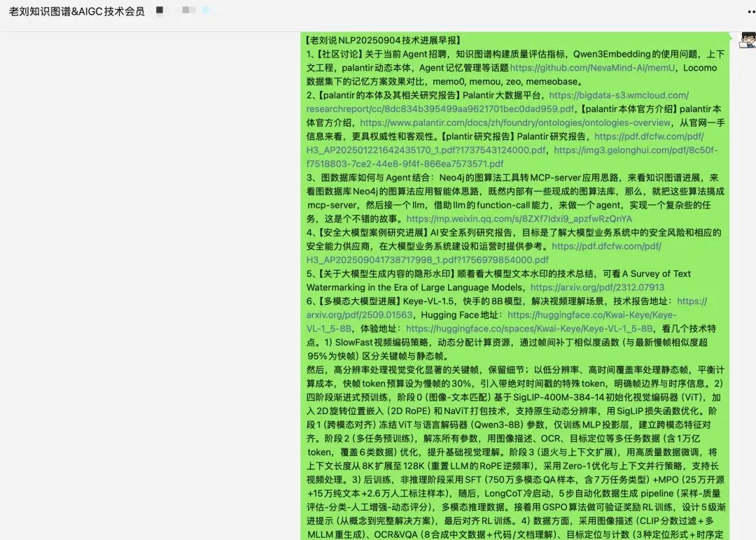Viewport: 756px width, 540px height.
Task: Open the pdf.dfcfw.com H3_AP202509041738717998 PDF link
Action: 484,253
